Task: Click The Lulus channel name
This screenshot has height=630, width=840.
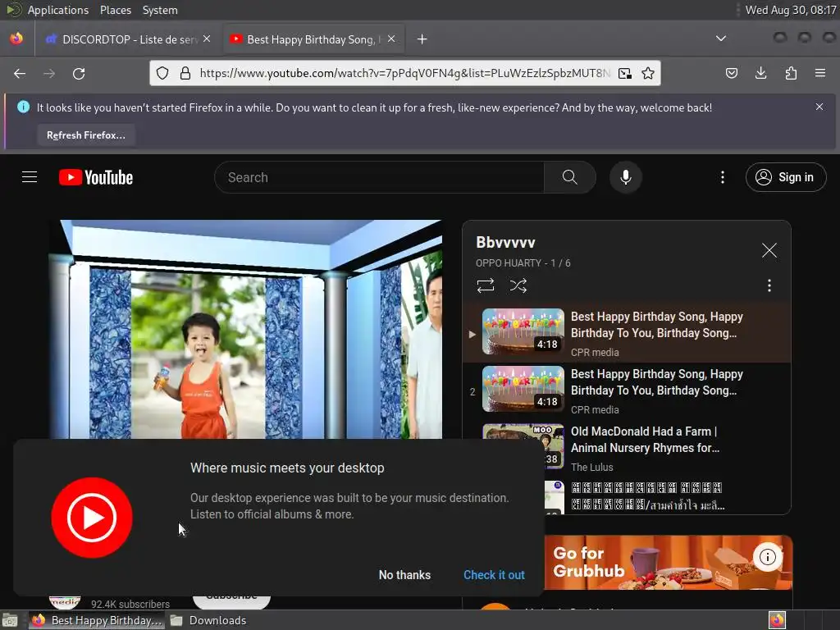Action: coord(591,467)
